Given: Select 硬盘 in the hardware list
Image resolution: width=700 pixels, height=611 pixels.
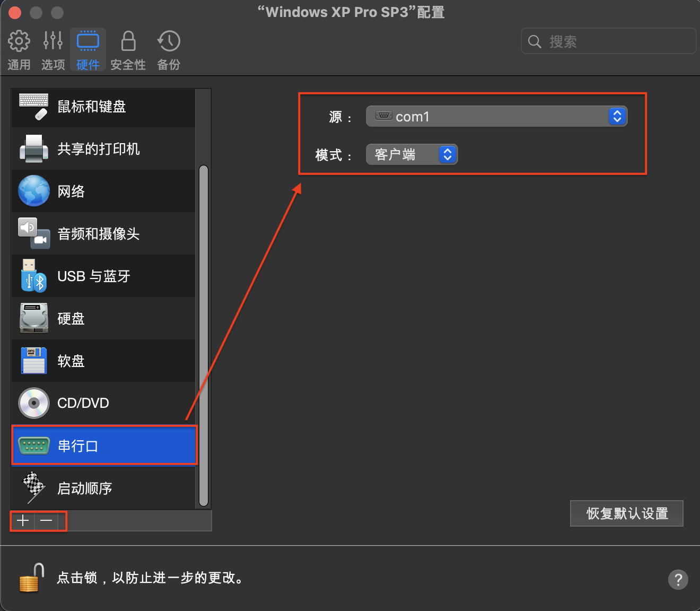Looking at the screenshot, I should pos(103,319).
